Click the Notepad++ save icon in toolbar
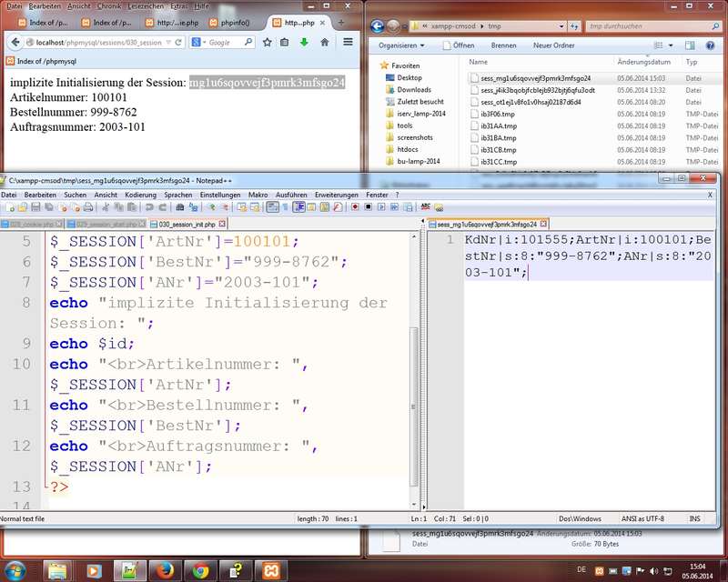728x582 pixels. click(35, 207)
